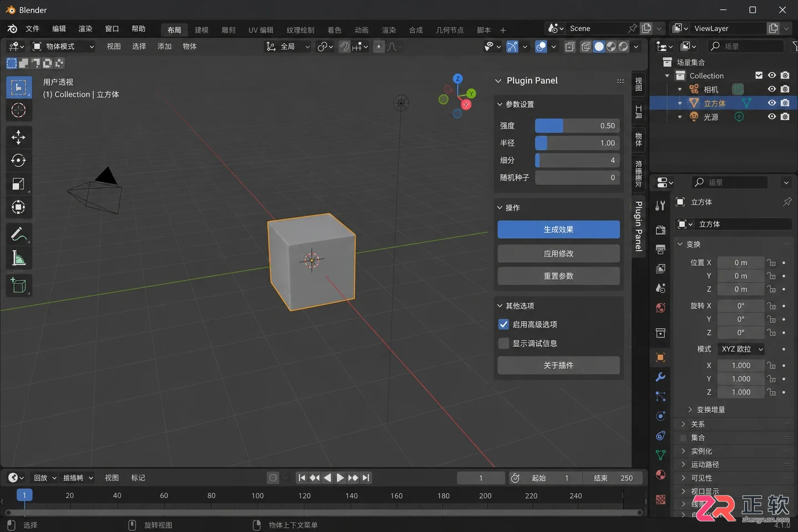Open the 编辑 menu
Viewport: 798px width, 532px height.
(59, 29)
